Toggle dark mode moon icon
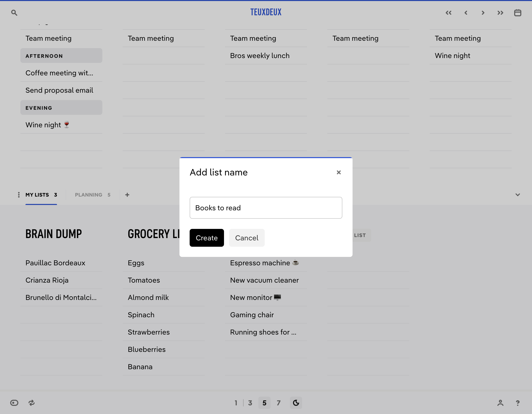532x414 pixels. (296, 403)
